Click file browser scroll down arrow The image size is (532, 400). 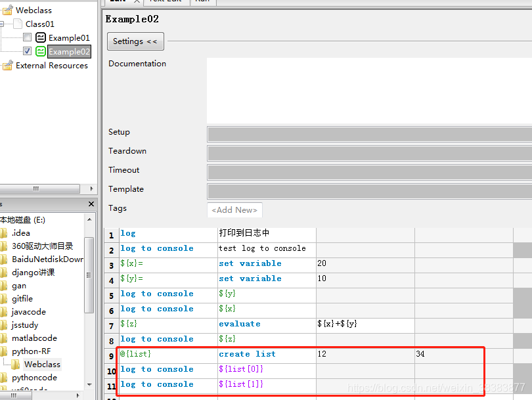click(x=89, y=384)
